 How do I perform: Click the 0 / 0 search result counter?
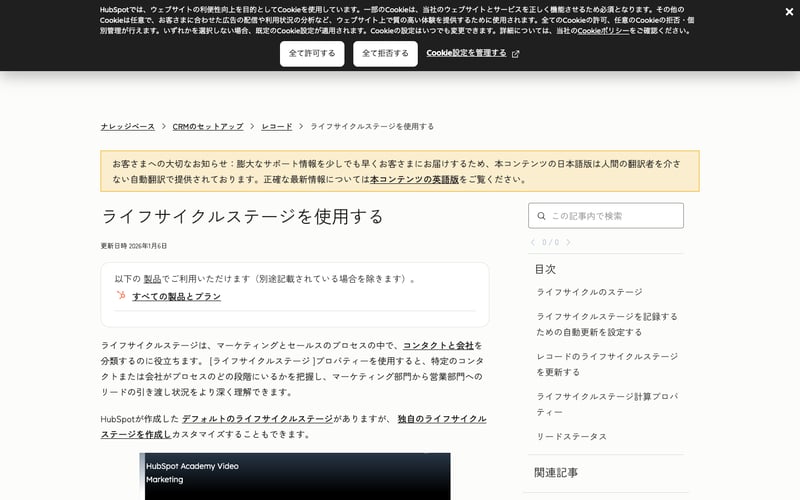coord(551,242)
